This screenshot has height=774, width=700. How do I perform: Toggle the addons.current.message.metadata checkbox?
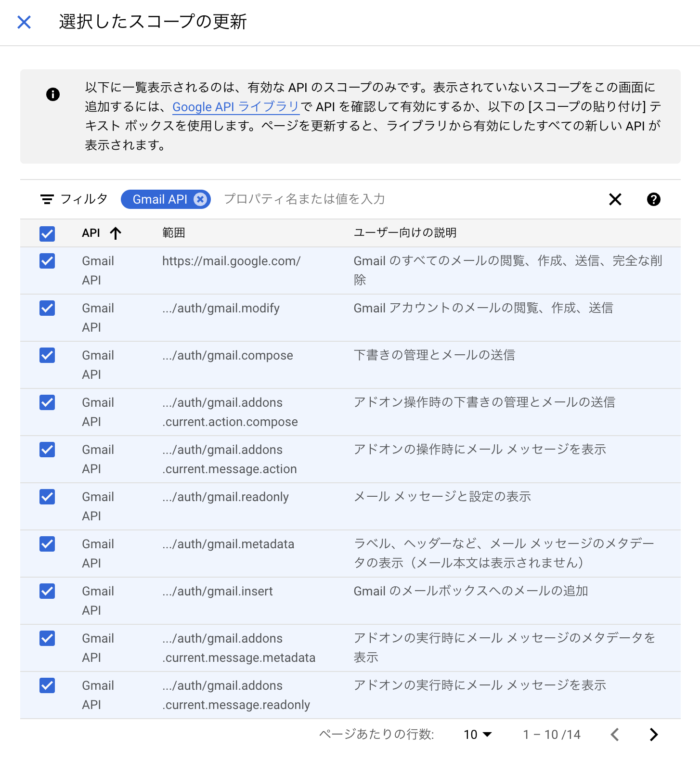(x=47, y=638)
